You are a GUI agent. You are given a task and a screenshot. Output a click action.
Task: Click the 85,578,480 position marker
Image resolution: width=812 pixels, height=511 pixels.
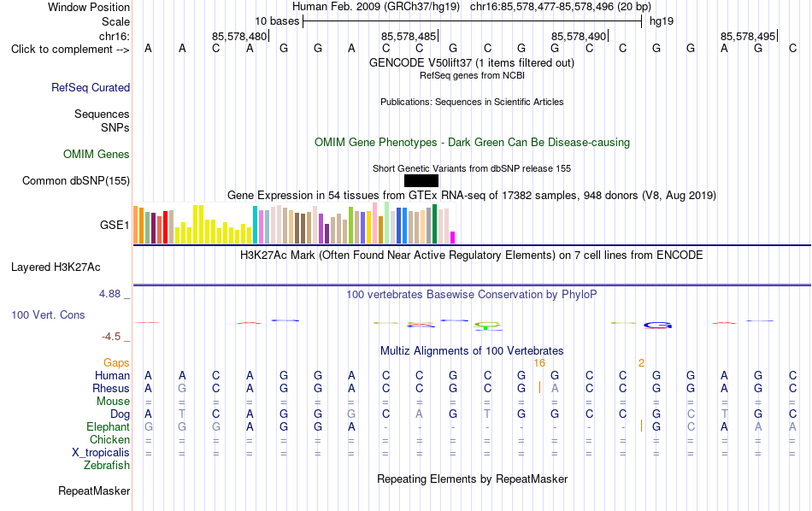coord(239,36)
